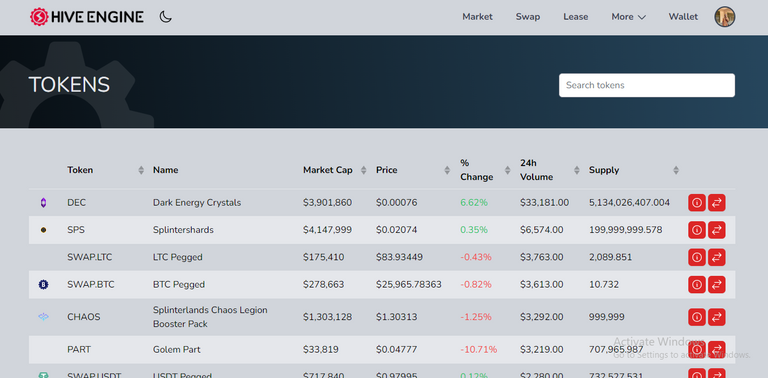Toggle dark mode with moon icon
Screen dimensions: 768x378
pyautogui.click(x=166, y=17)
